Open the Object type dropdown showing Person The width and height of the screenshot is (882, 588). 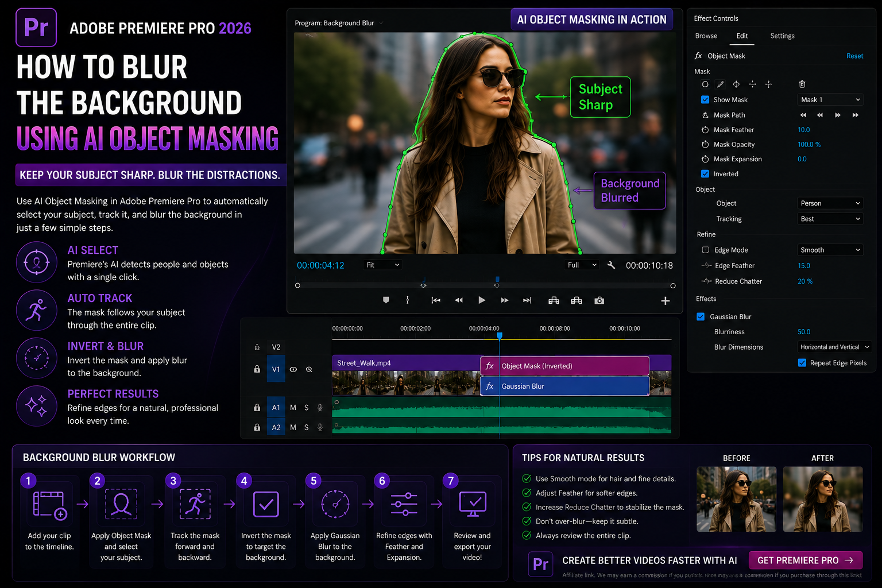830,203
